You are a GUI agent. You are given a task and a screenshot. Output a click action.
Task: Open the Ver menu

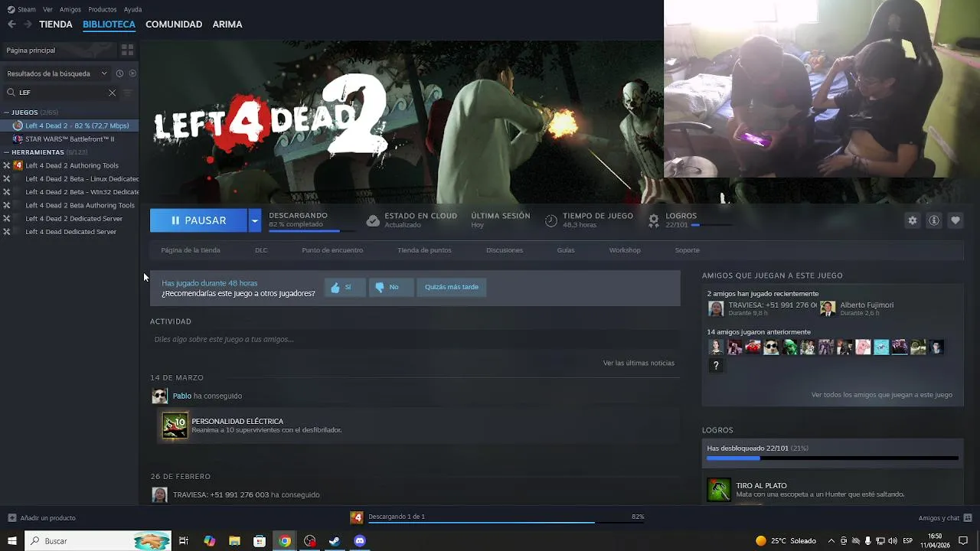tap(48, 9)
